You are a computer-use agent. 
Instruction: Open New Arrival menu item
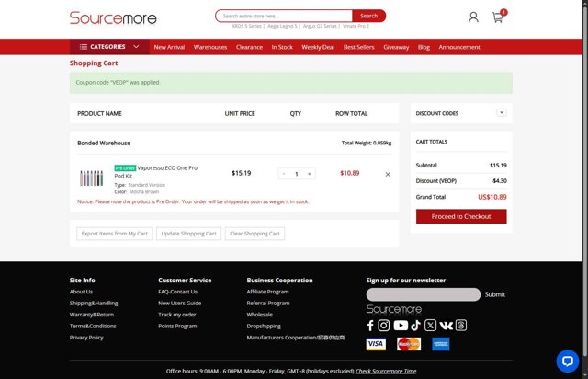pyautogui.click(x=169, y=47)
